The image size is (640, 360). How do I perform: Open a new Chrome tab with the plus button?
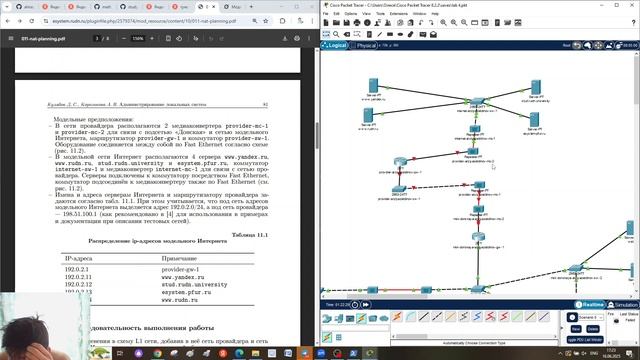coord(251,7)
